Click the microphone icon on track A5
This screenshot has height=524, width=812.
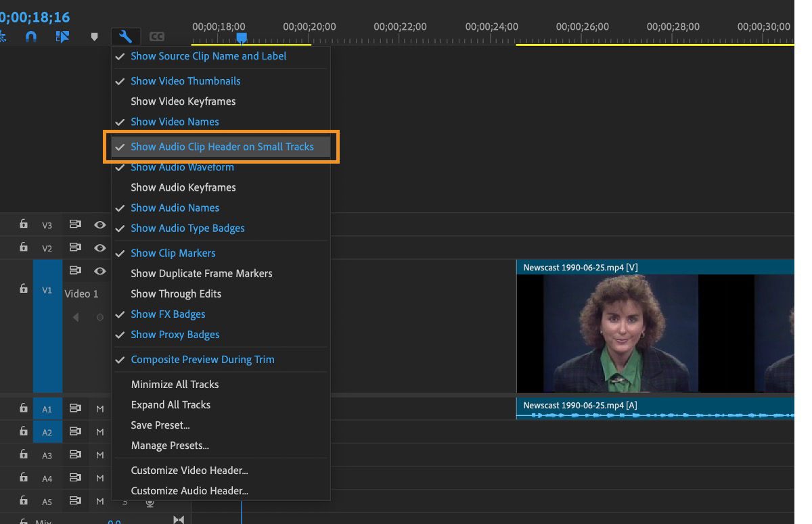pyautogui.click(x=150, y=502)
